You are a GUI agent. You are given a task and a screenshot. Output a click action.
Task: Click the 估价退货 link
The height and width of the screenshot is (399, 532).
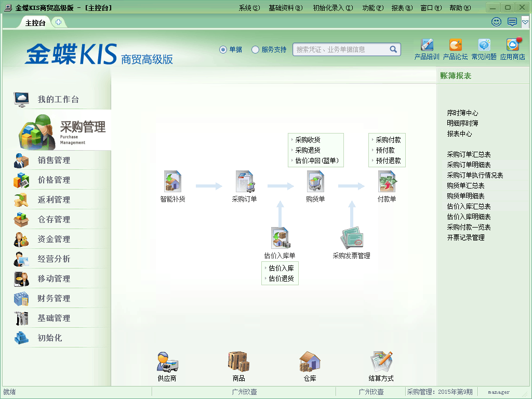(281, 278)
